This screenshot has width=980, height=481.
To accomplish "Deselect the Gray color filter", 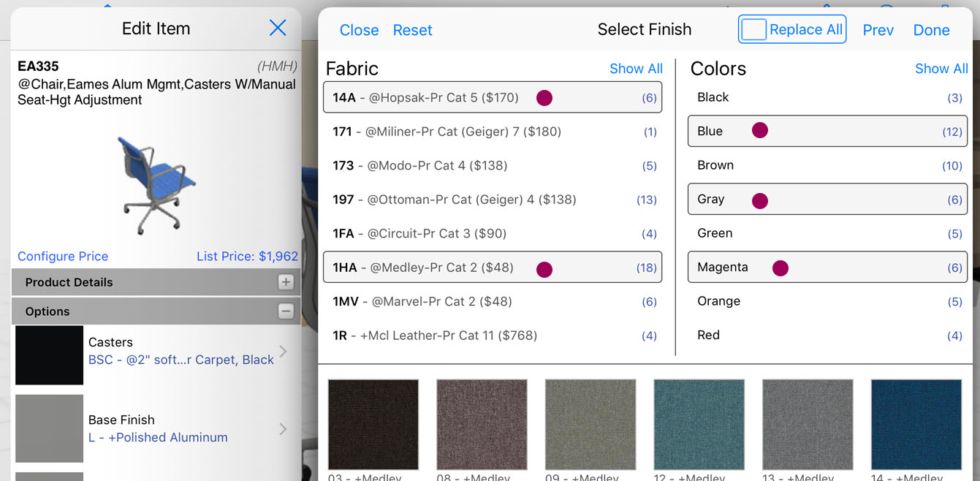I will (828, 200).
